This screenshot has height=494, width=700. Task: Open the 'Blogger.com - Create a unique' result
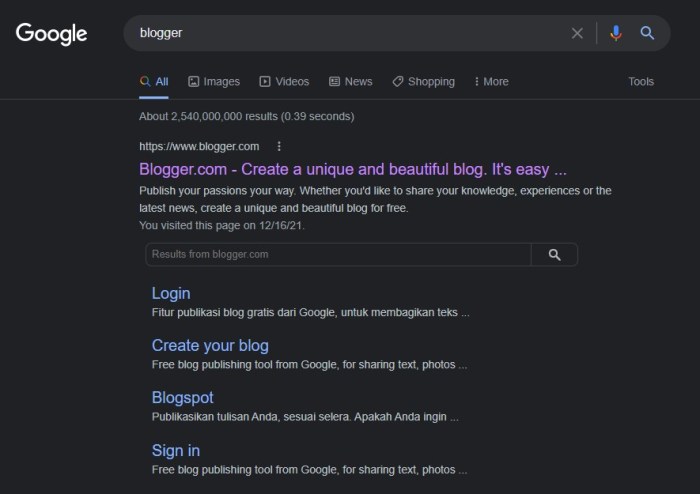(353, 170)
